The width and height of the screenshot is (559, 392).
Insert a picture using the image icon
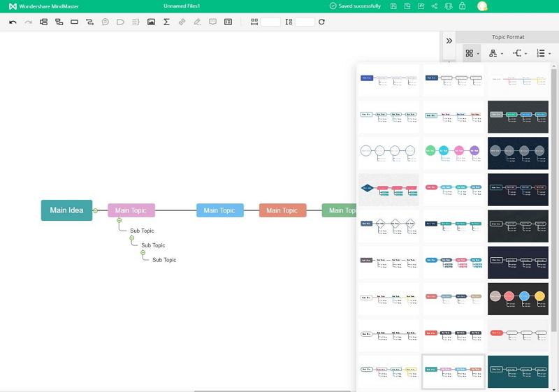tap(151, 22)
